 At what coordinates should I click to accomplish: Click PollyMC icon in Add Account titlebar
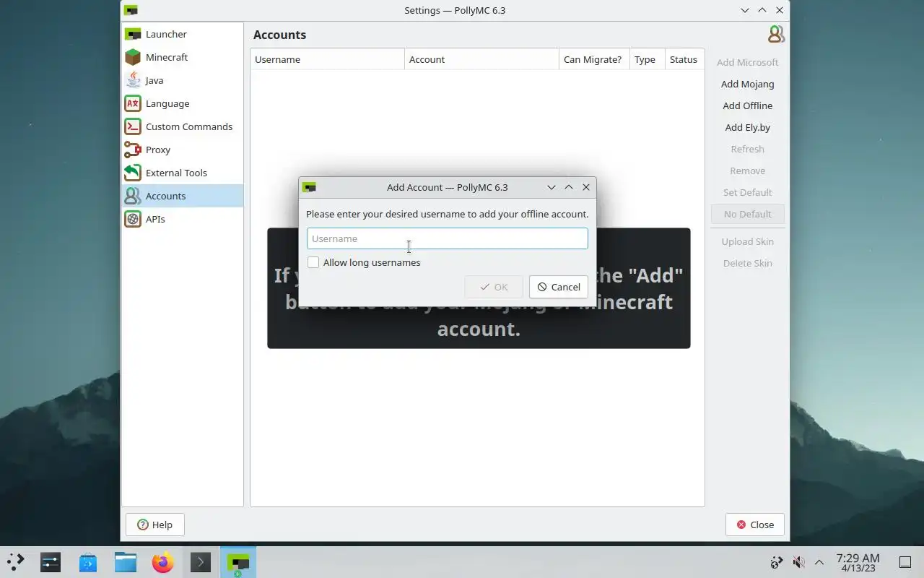[x=309, y=187]
